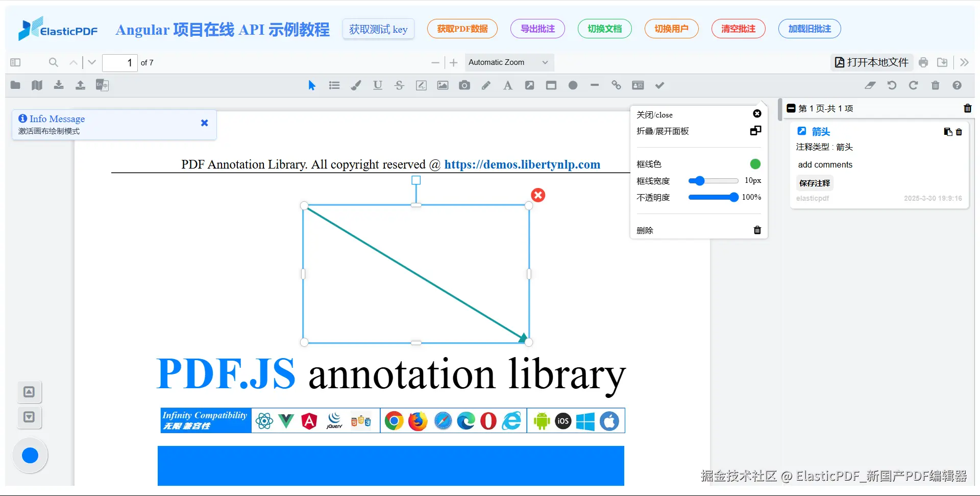Go to next page with down chevron
The width and height of the screenshot is (980, 496).
tap(91, 62)
